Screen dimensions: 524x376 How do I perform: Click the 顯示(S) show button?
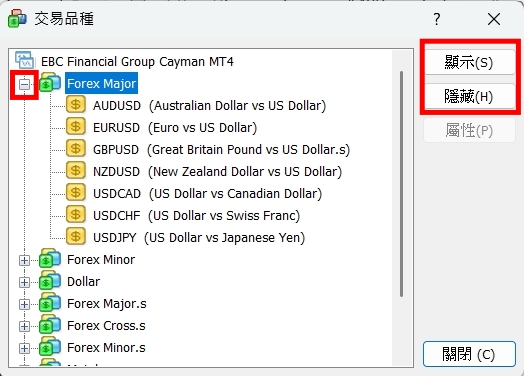(469, 62)
